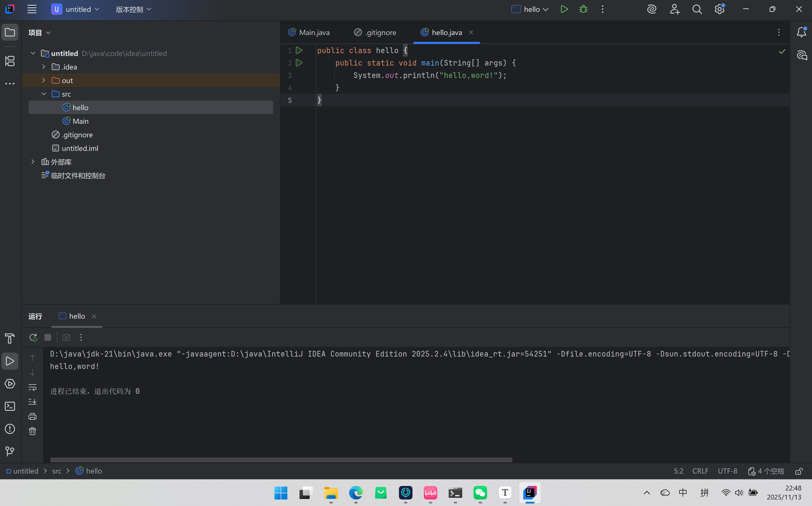
Task: Open the Terminal tool window
Action: point(10,406)
